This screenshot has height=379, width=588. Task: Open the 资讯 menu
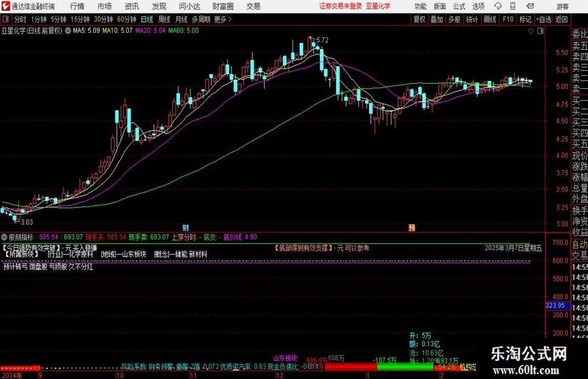tap(132, 6)
